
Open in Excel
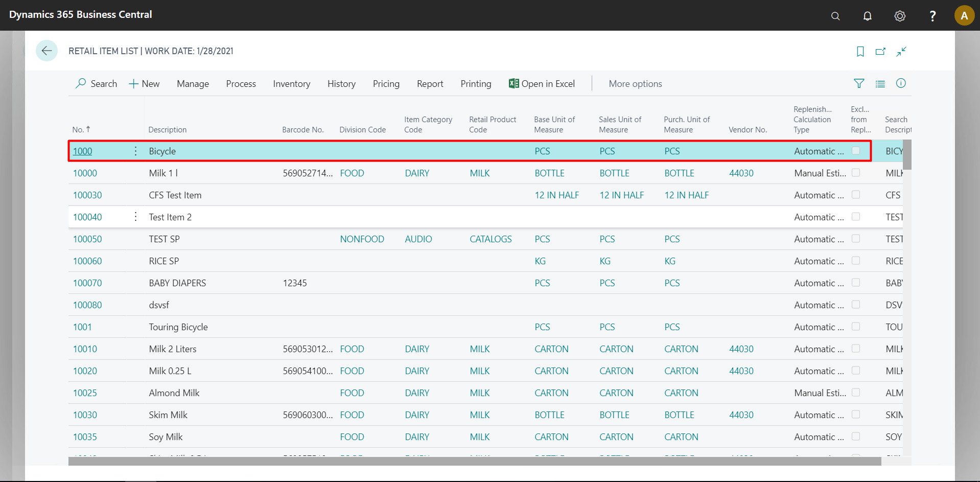click(542, 83)
